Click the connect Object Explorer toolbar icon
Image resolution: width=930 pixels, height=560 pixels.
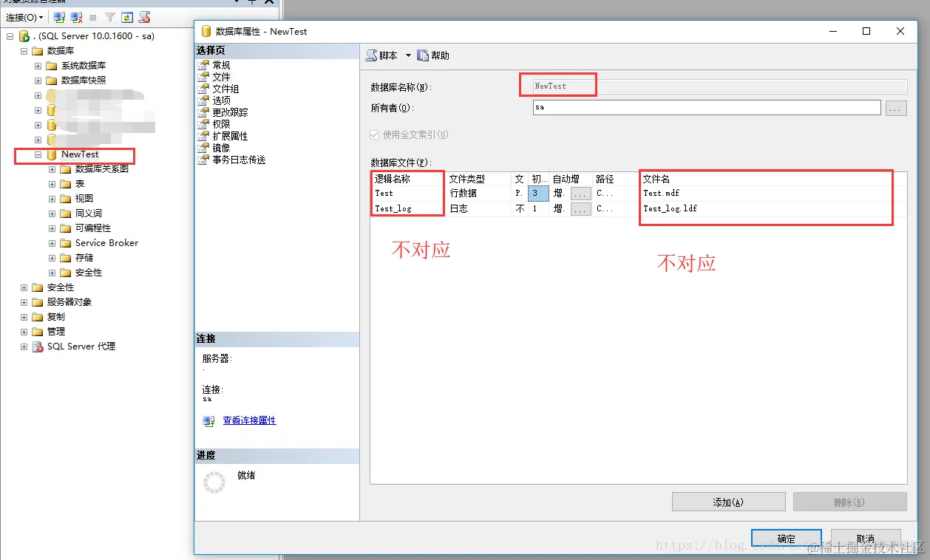pos(60,17)
